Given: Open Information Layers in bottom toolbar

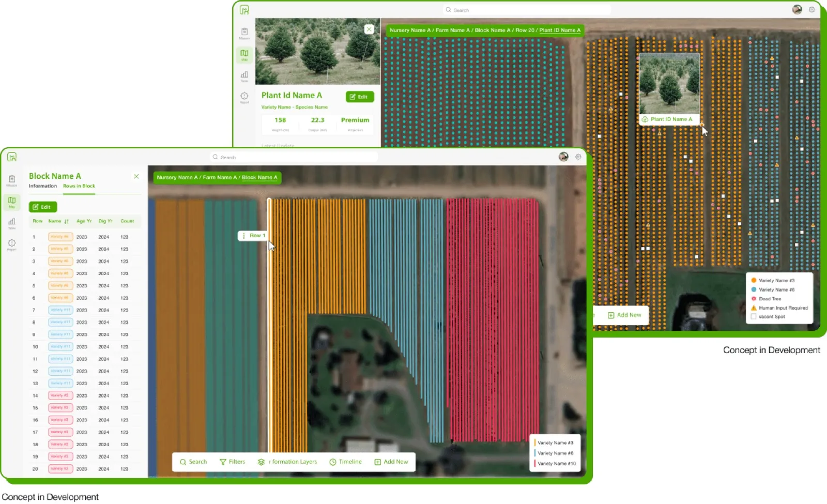Looking at the screenshot, I should tap(287, 462).
